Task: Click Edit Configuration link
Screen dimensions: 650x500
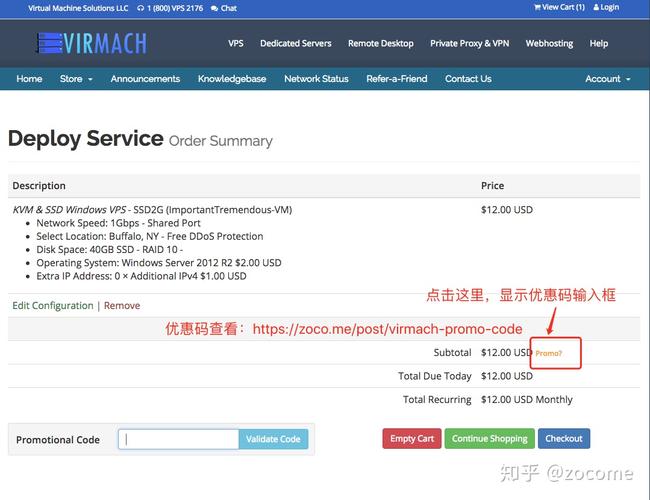Action: tap(53, 306)
